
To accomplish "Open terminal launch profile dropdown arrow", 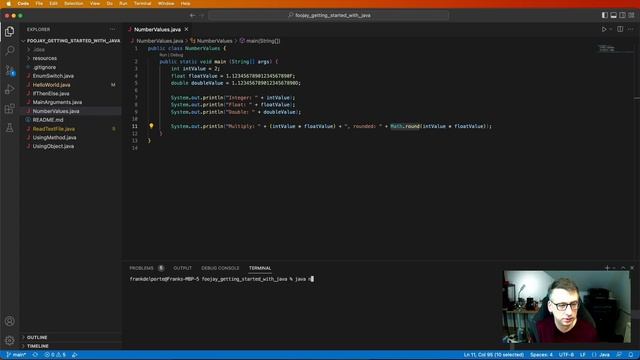I will click(x=613, y=268).
